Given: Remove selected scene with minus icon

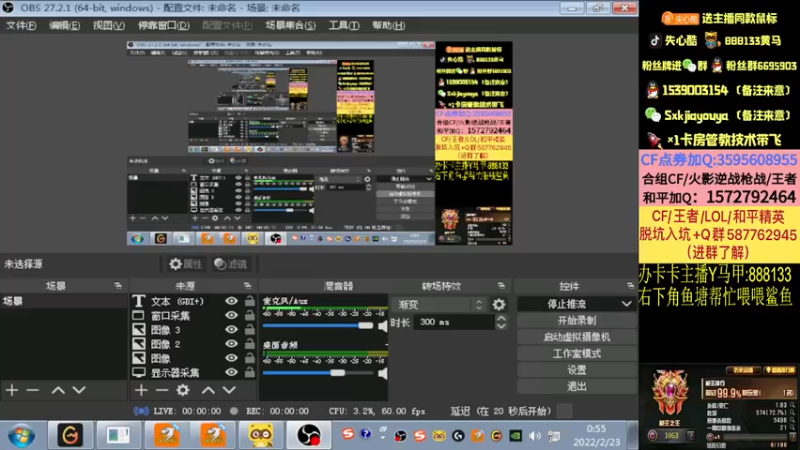Looking at the screenshot, I should [33, 390].
